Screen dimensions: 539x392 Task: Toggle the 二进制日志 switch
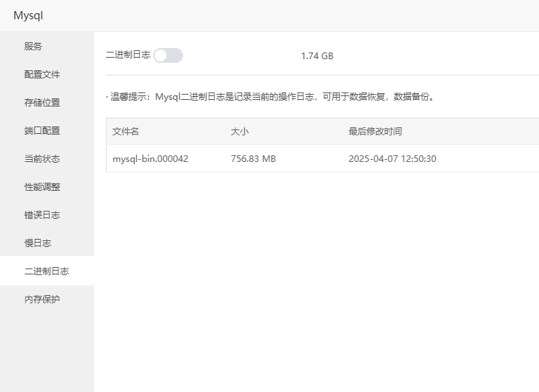(168, 55)
